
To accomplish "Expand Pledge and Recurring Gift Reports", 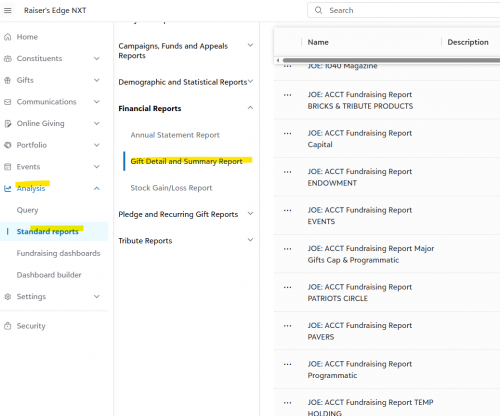I will [250, 213].
